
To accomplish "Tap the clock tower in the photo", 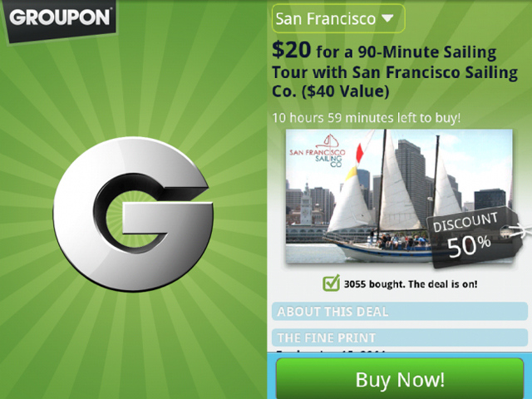I will 307,205.
